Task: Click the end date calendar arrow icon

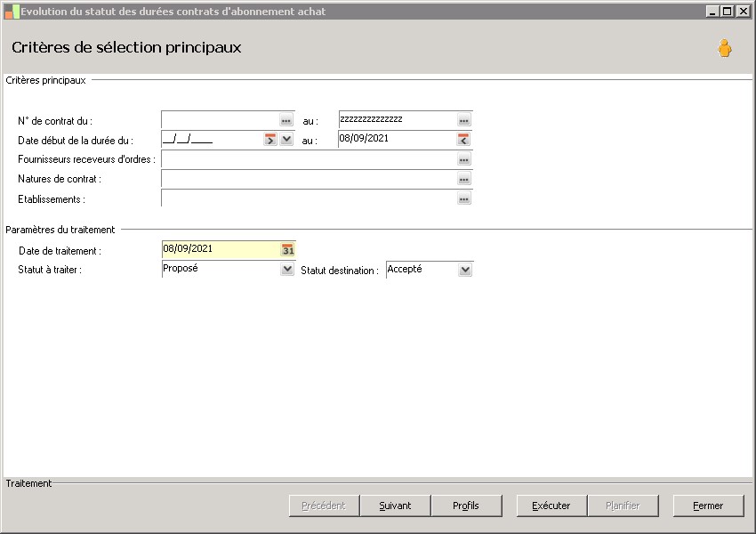Action: 463,140
